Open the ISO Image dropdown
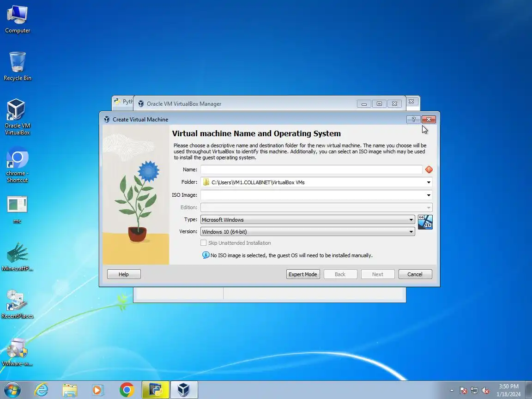 (x=429, y=195)
